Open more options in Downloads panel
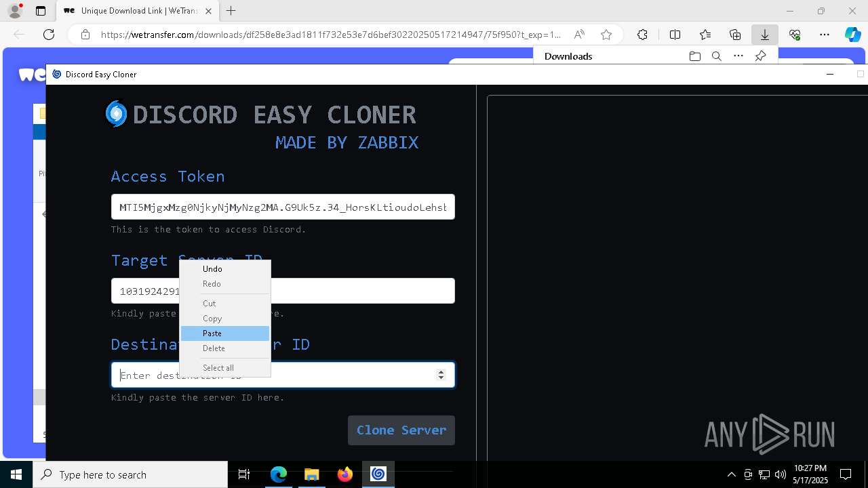Image resolution: width=868 pixels, height=488 pixels. pyautogui.click(x=738, y=56)
